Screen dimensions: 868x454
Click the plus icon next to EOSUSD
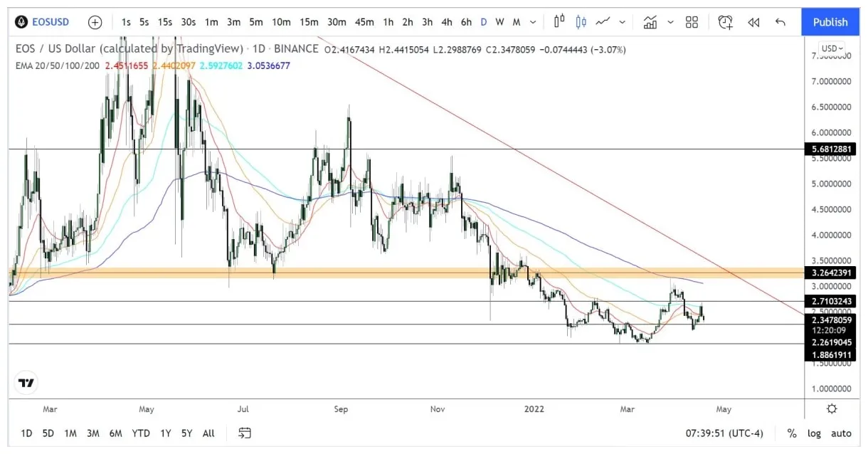point(95,22)
